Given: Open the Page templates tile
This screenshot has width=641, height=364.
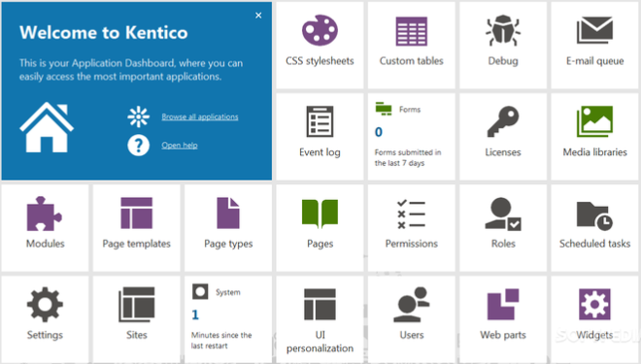Looking at the screenshot, I should point(137,228).
